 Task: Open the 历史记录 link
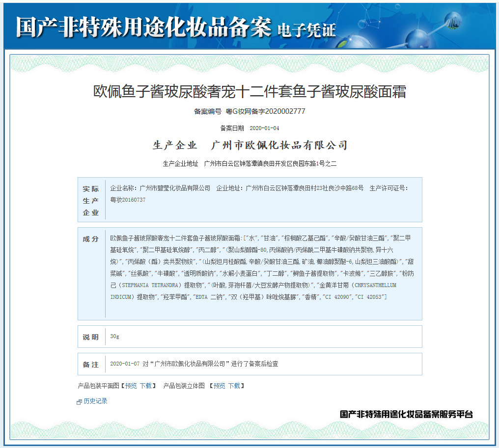(95, 401)
